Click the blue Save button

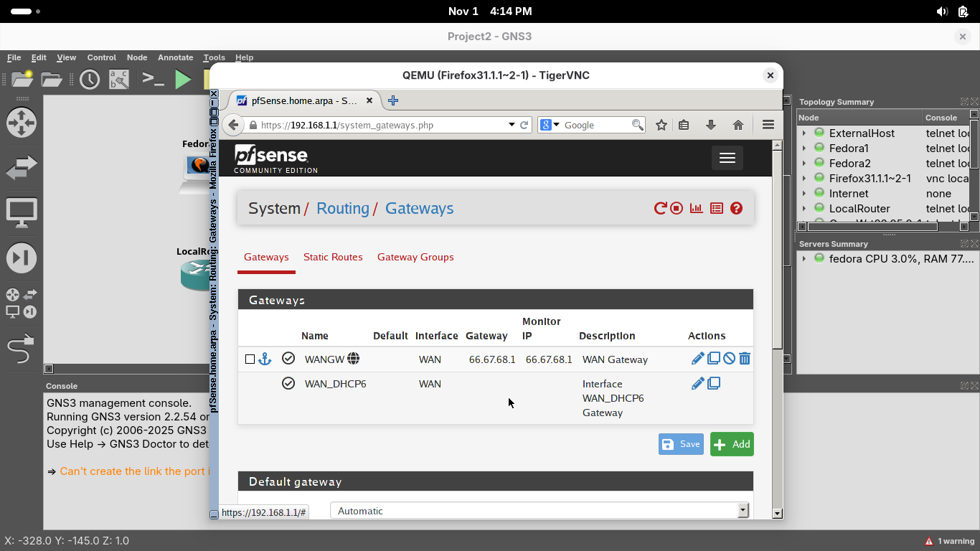tap(681, 444)
